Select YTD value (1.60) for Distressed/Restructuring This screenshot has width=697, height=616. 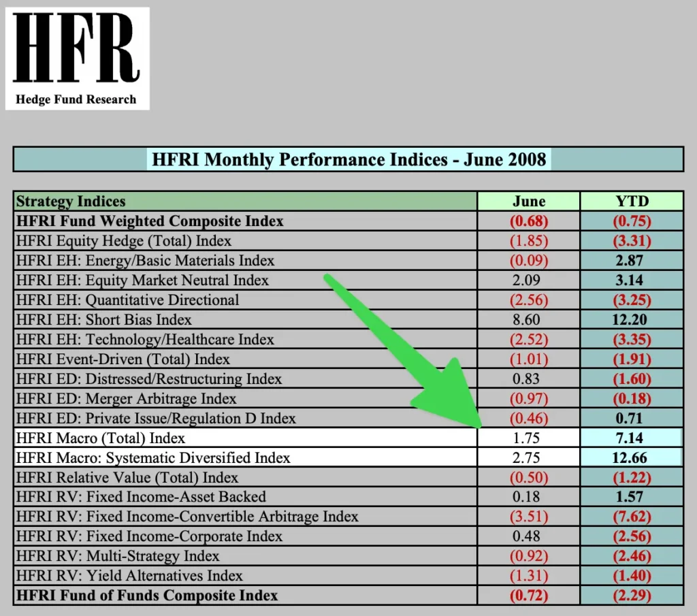[x=632, y=378]
